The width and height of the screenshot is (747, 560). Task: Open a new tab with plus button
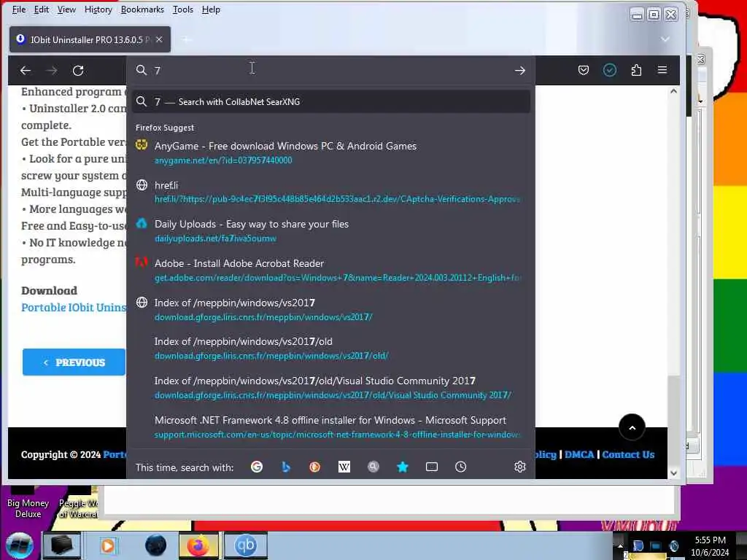coord(186,39)
